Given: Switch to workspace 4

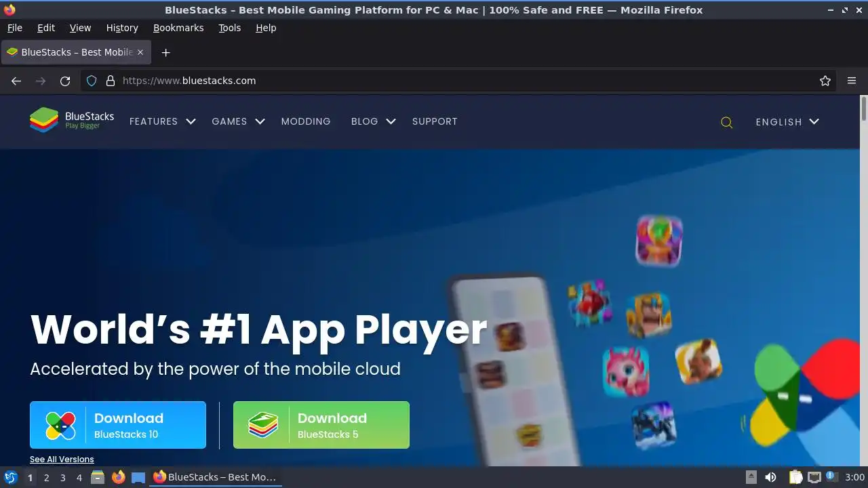Looking at the screenshot, I should point(79,477).
